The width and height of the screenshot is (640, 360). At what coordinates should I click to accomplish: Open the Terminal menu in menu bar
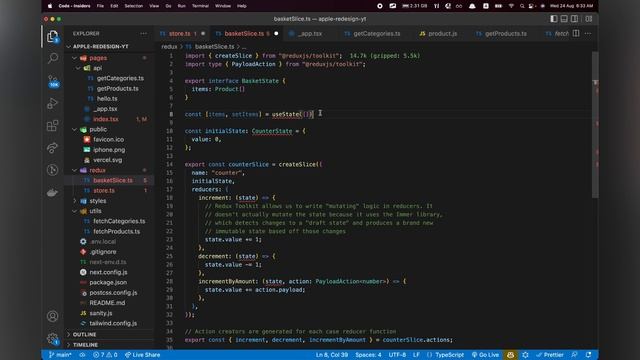pyautogui.click(x=200, y=6)
